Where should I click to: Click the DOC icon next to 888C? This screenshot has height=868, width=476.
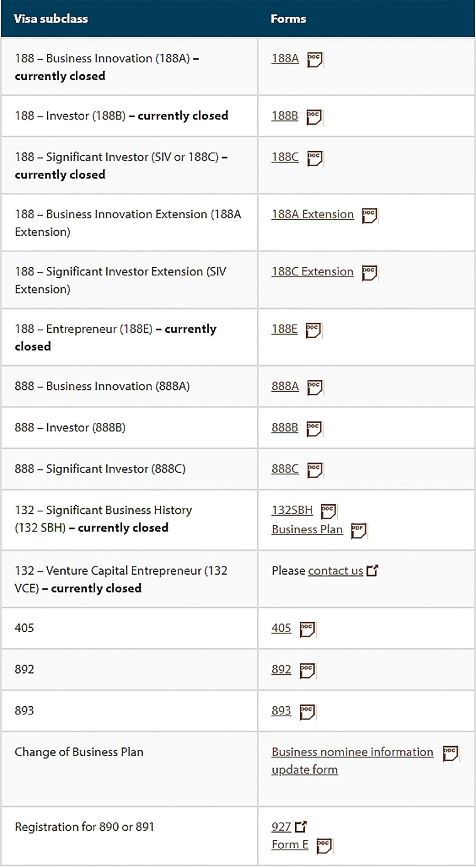click(315, 470)
